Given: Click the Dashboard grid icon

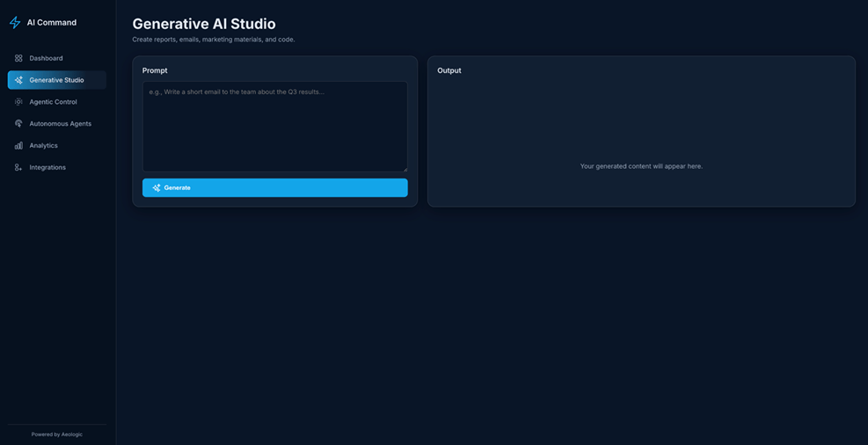Looking at the screenshot, I should click(x=18, y=58).
